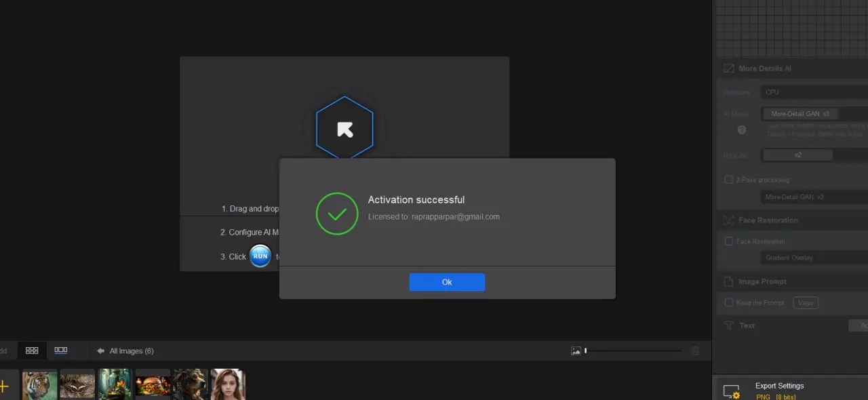Image resolution: width=868 pixels, height=400 pixels.
Task: Select the armored dog thumbnail
Action: tap(190, 384)
